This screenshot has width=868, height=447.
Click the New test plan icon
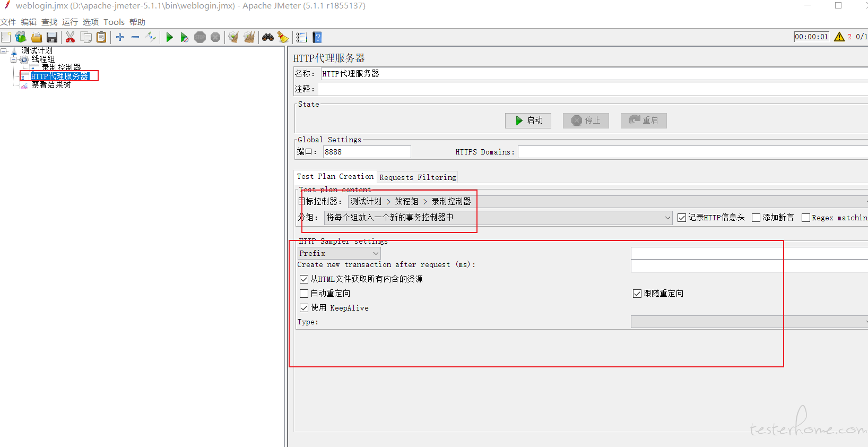[x=6, y=37]
